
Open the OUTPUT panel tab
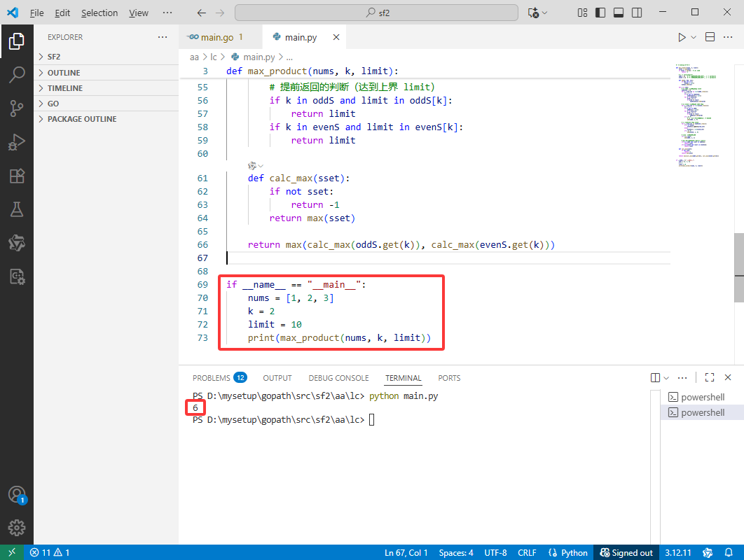pyautogui.click(x=277, y=378)
